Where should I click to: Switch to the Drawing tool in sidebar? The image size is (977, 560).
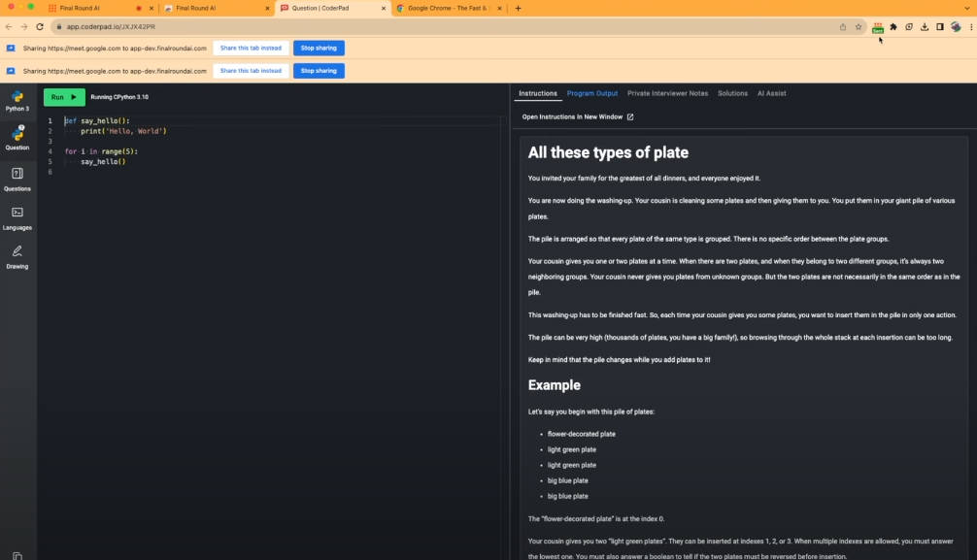(x=17, y=256)
